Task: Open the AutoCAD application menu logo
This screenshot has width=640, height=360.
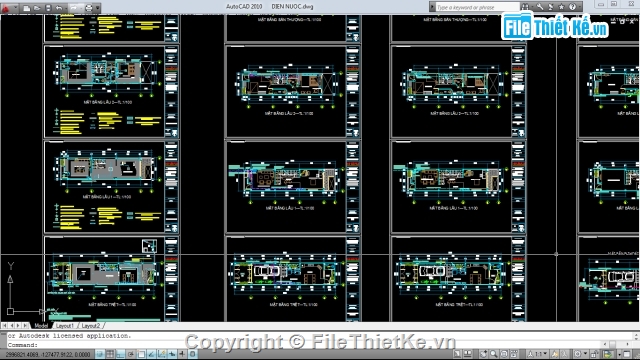Action: (6, 7)
